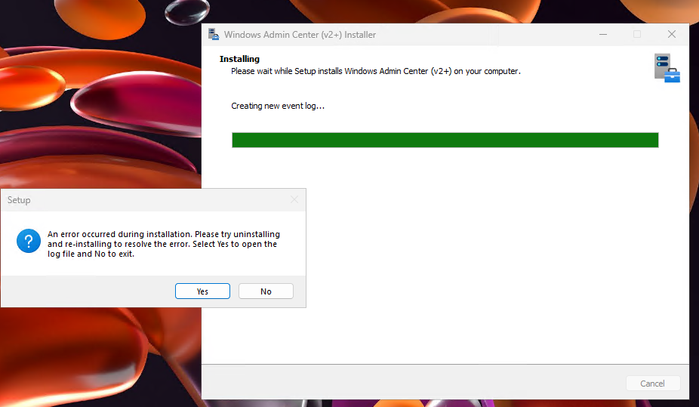
Task: Click the green installation progress bar
Action: pos(445,140)
